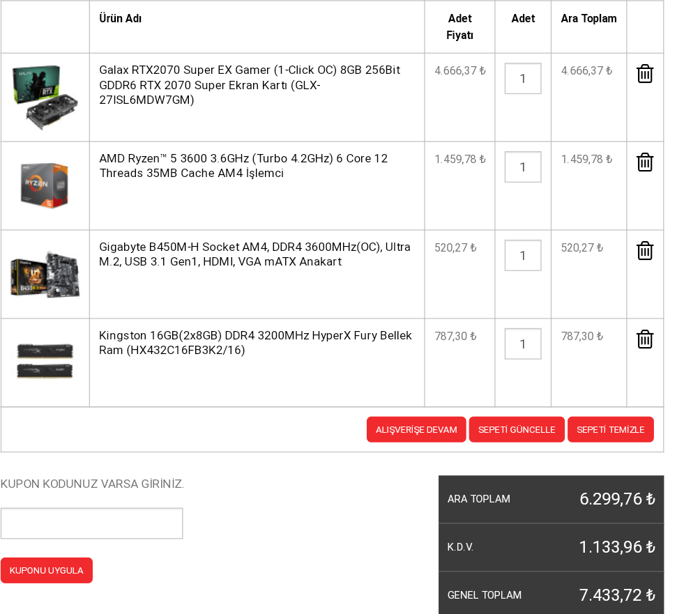Click the Ürün Adı column header

[120, 18]
